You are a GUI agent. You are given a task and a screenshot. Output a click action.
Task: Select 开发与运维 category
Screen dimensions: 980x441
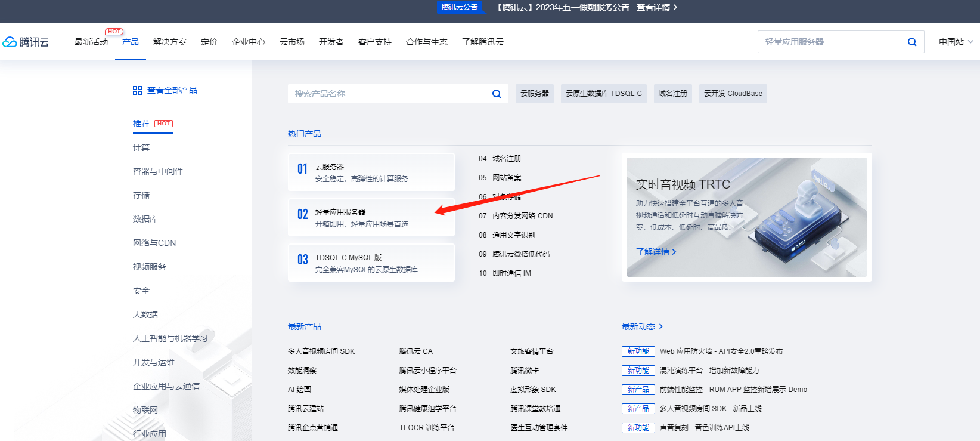(154, 362)
